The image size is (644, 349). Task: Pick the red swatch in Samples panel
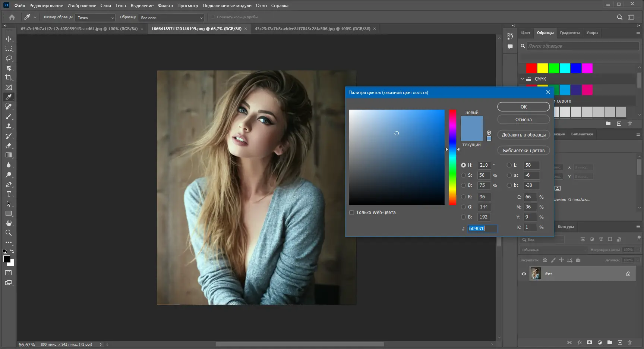pos(531,68)
